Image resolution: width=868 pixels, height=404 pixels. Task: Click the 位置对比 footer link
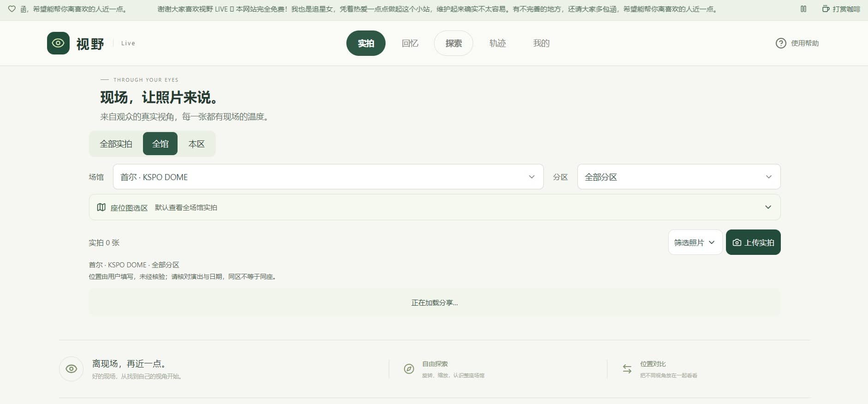(x=653, y=364)
